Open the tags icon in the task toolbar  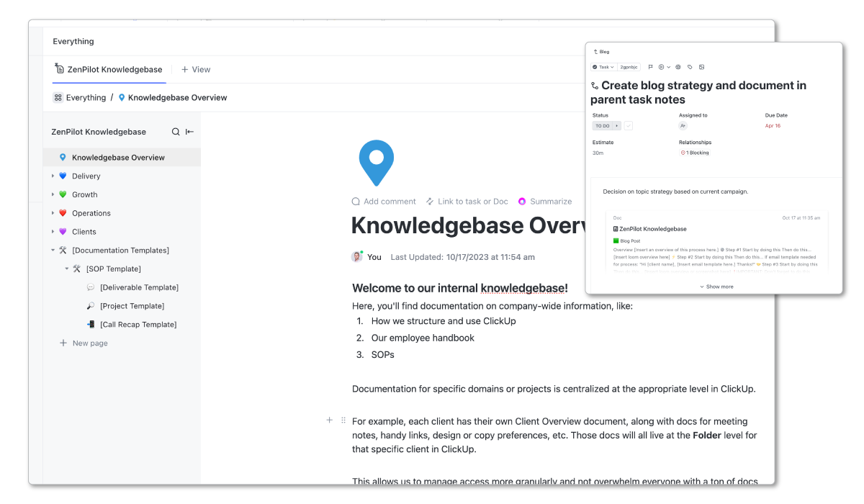[689, 67]
